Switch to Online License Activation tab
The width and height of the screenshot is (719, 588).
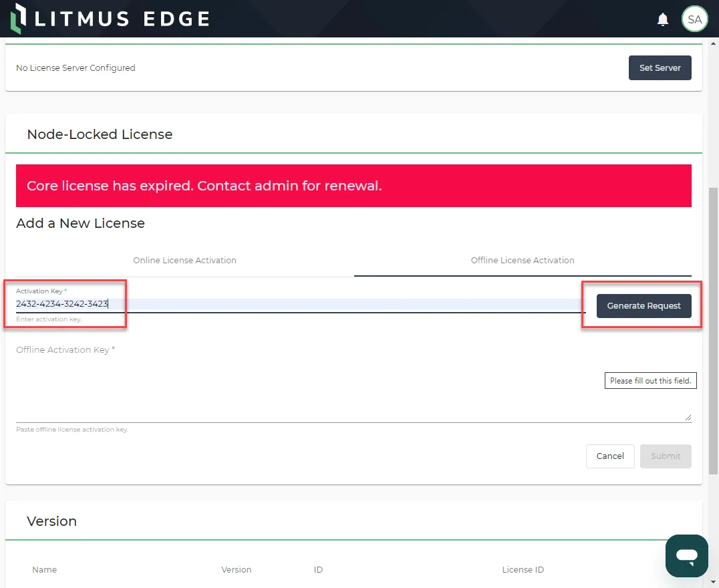click(x=185, y=260)
